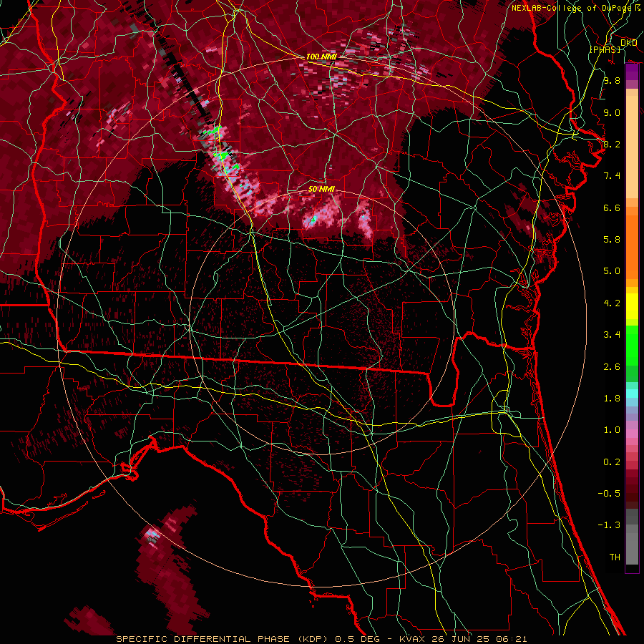
Task: Click the '5.8' legend value
Action: [612, 240]
